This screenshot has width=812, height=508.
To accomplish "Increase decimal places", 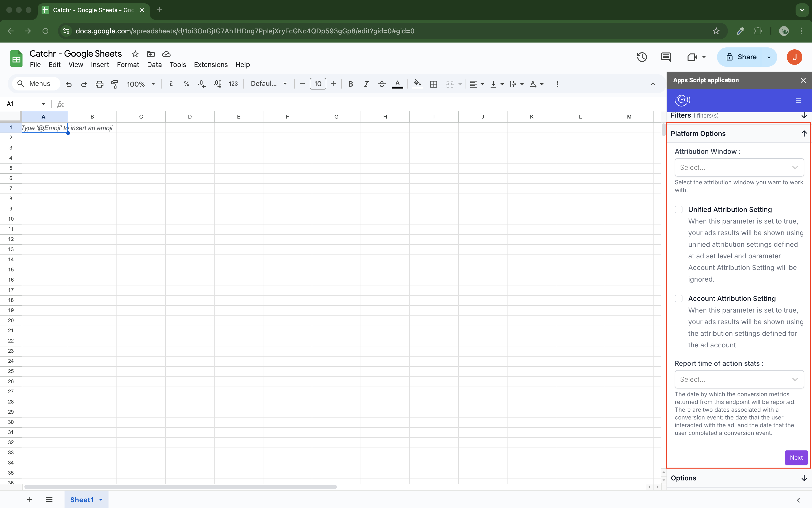I will coord(217,84).
